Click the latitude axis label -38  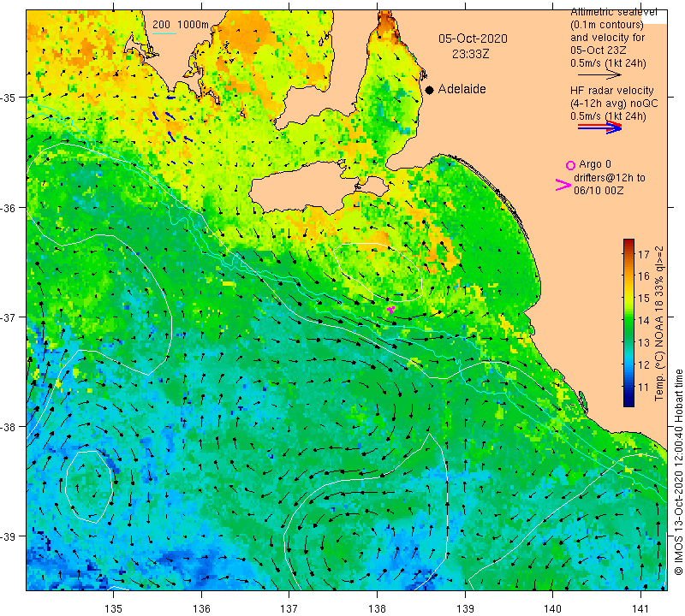(x=9, y=427)
